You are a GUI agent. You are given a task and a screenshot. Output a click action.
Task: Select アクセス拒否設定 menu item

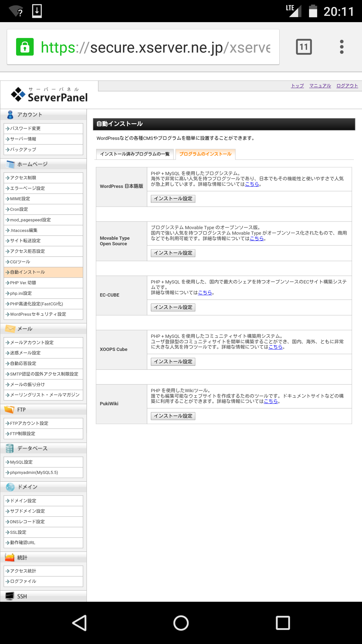[x=43, y=251]
